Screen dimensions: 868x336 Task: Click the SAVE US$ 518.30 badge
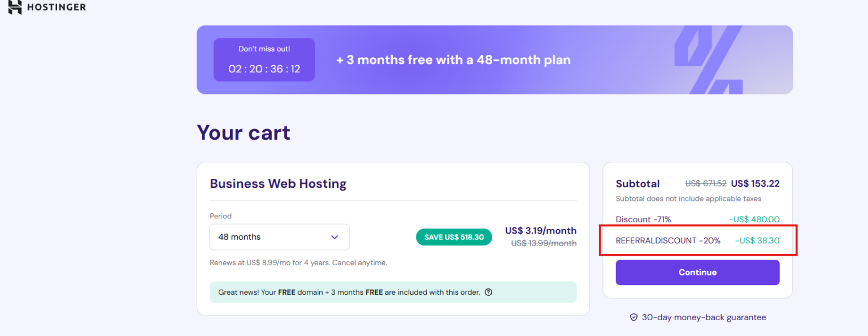click(454, 237)
